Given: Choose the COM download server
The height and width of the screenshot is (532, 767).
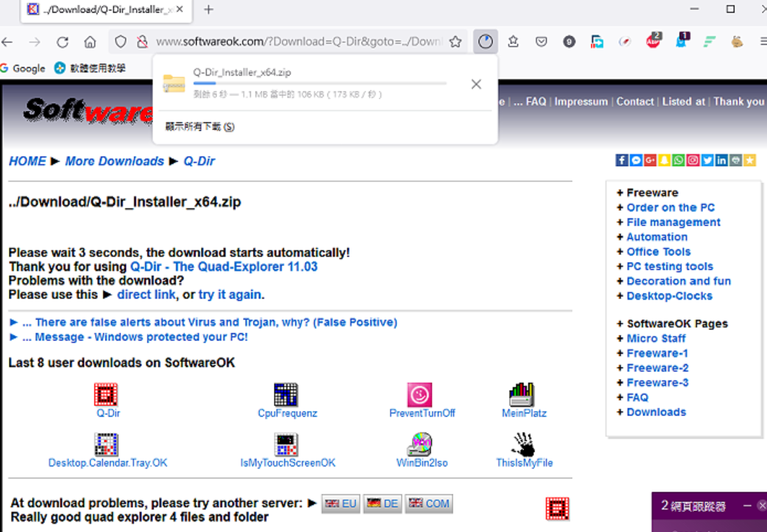Looking at the screenshot, I should tap(428, 503).
